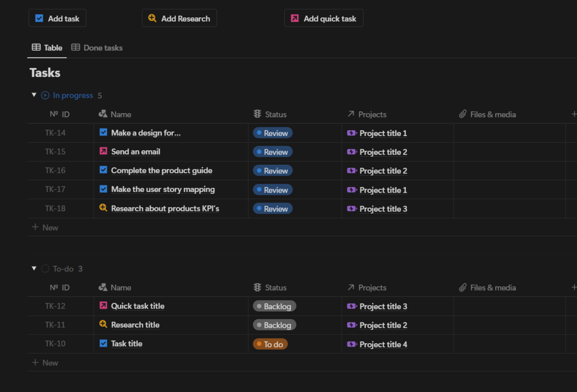This screenshot has height=392, width=577.
Task: Switch to the Done tasks tab
Action: pyautogui.click(x=97, y=48)
